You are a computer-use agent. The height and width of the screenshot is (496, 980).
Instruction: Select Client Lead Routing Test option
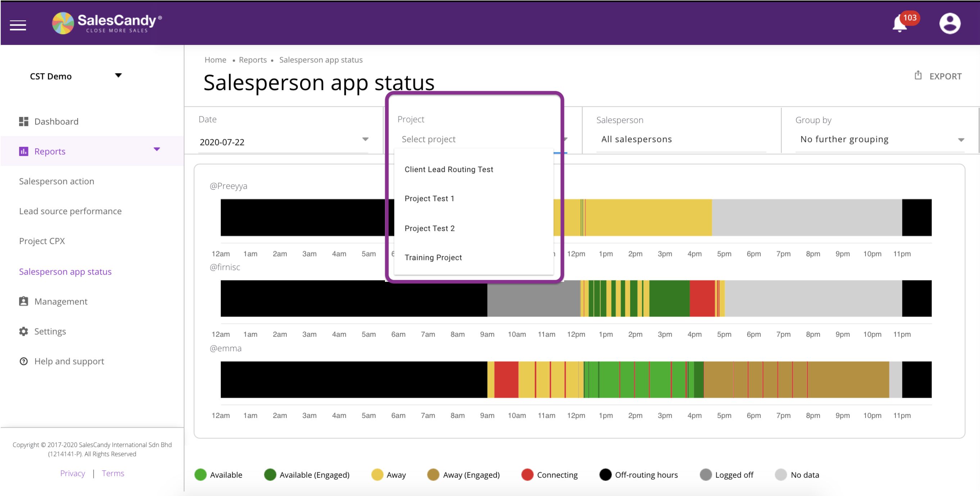(449, 170)
